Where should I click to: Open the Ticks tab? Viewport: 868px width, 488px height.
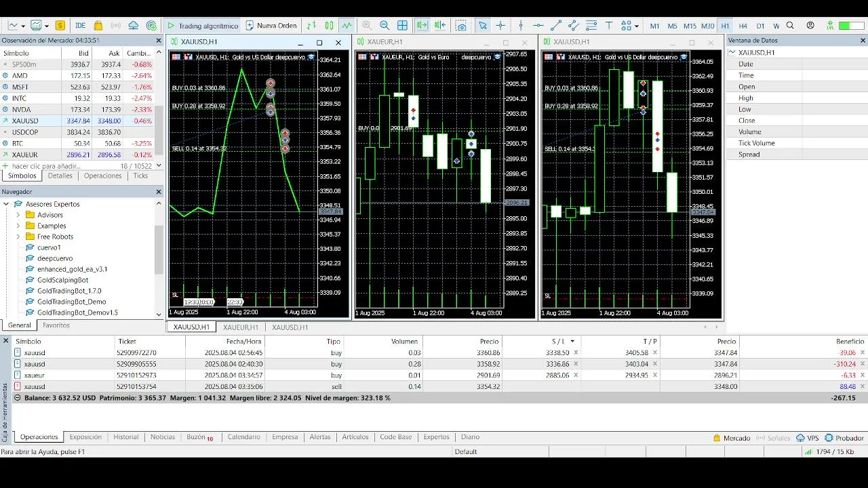140,176
